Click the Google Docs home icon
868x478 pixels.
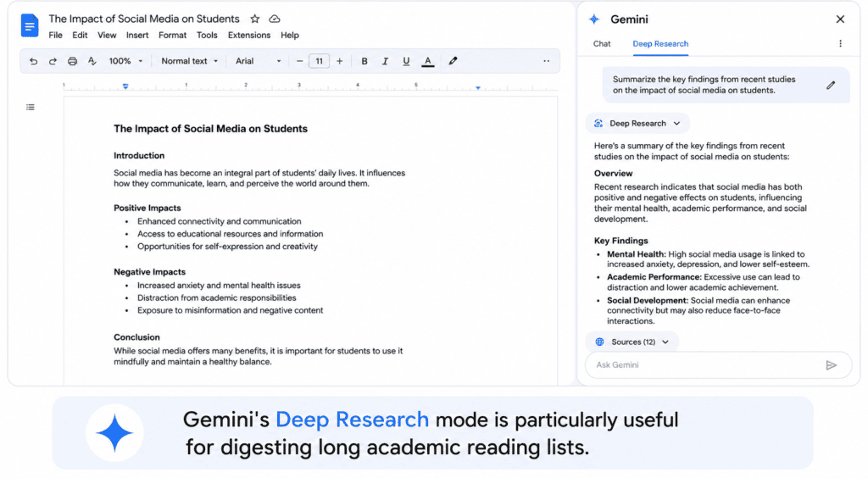[x=30, y=26]
